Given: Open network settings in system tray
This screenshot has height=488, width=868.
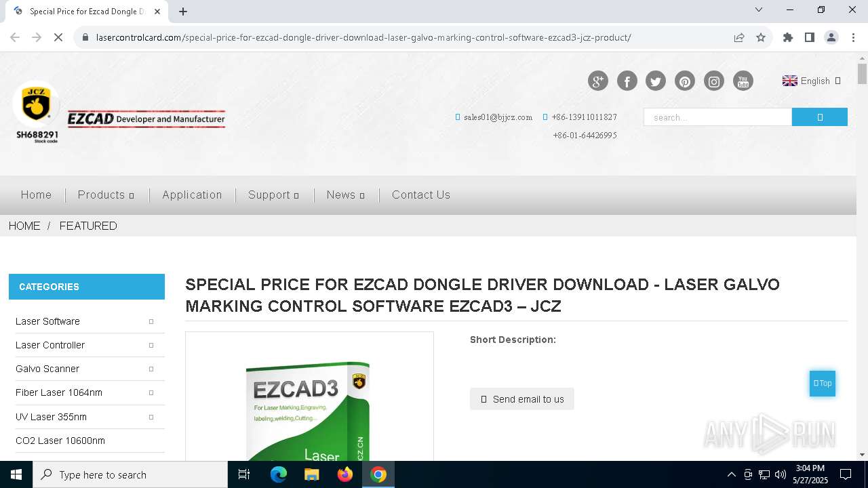Looking at the screenshot, I should (764, 474).
